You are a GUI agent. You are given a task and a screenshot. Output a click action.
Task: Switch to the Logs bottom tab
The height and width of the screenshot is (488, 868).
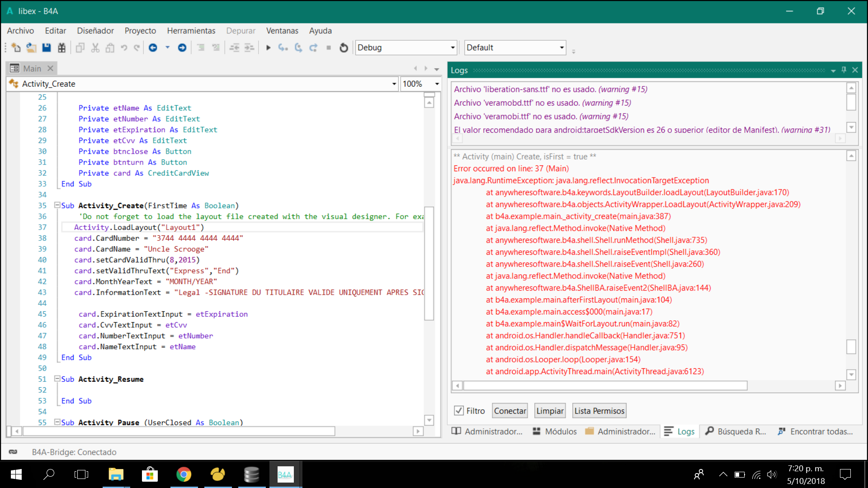click(680, 432)
